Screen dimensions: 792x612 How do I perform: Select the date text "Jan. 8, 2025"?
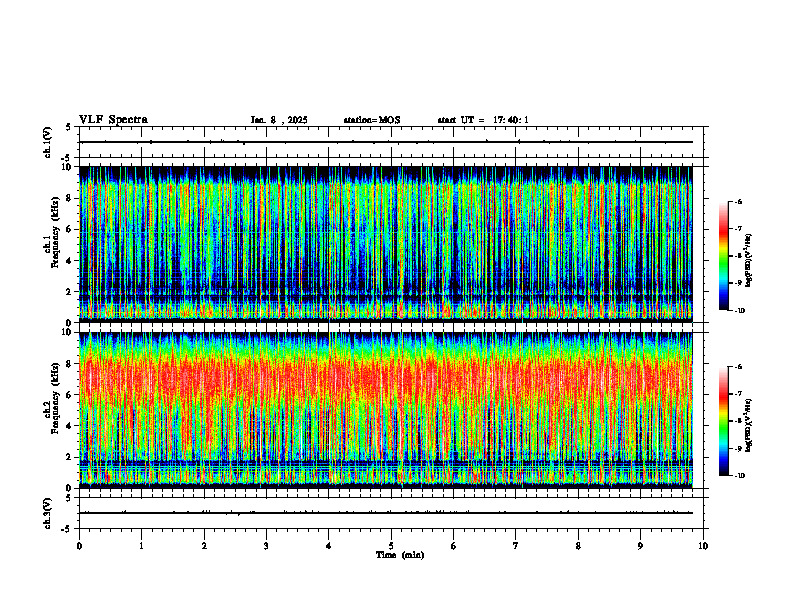pyautogui.click(x=279, y=120)
